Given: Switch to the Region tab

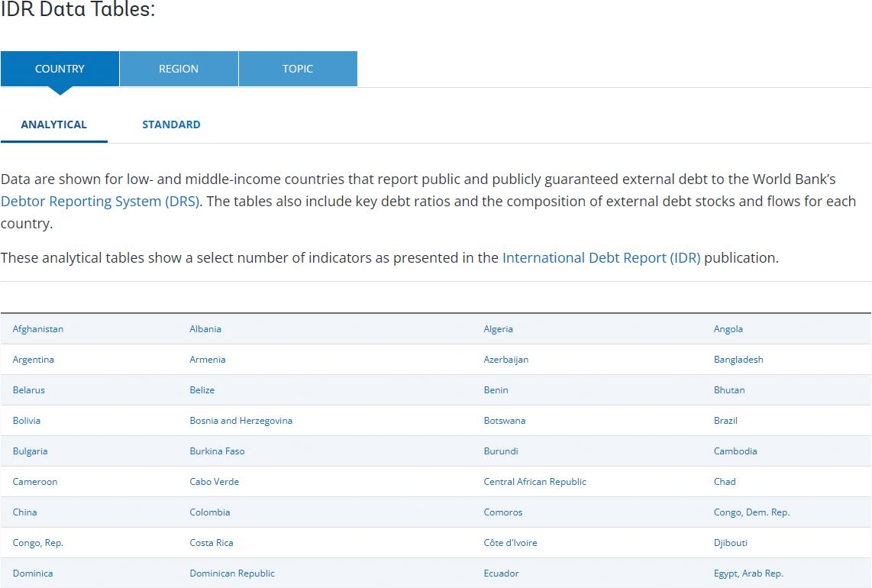Looking at the screenshot, I should [179, 69].
